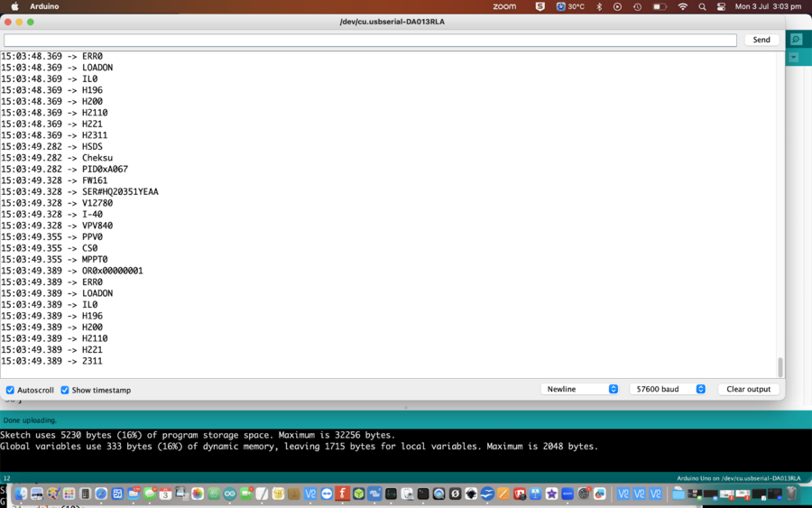Disable the Autoscroll checkbox
The image size is (812, 508).
pos(11,390)
